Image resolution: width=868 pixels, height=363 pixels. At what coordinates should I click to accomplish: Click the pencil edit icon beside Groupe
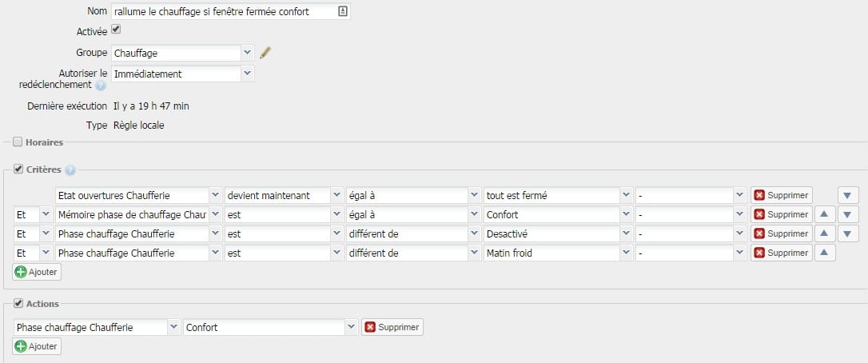point(265,54)
